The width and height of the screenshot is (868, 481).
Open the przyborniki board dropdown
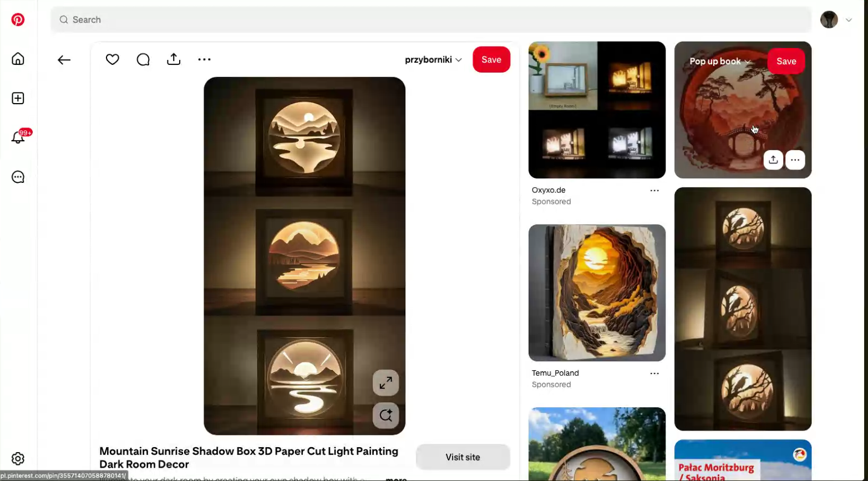[433, 60]
